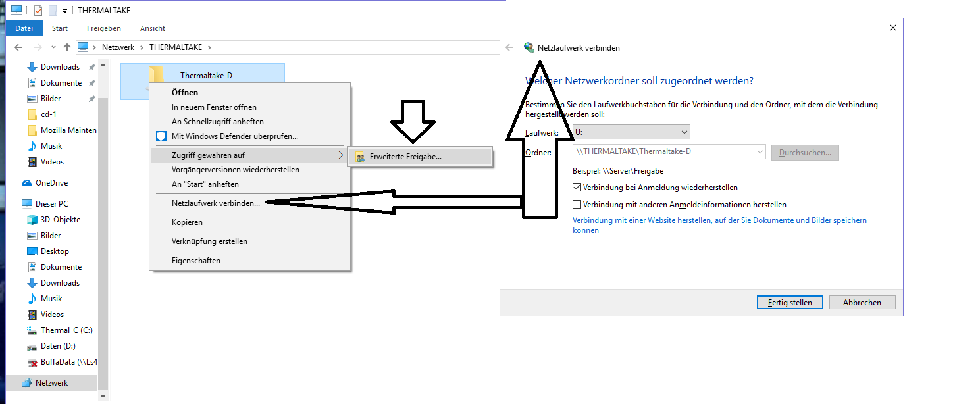Open Eigenschaften from the context menu
The image size is (980, 404).
point(250,261)
